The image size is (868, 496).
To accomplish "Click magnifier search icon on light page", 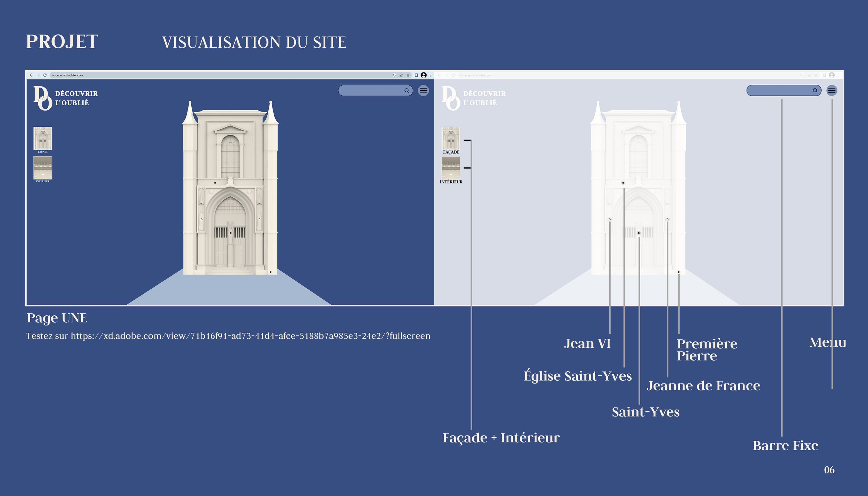I will [815, 91].
